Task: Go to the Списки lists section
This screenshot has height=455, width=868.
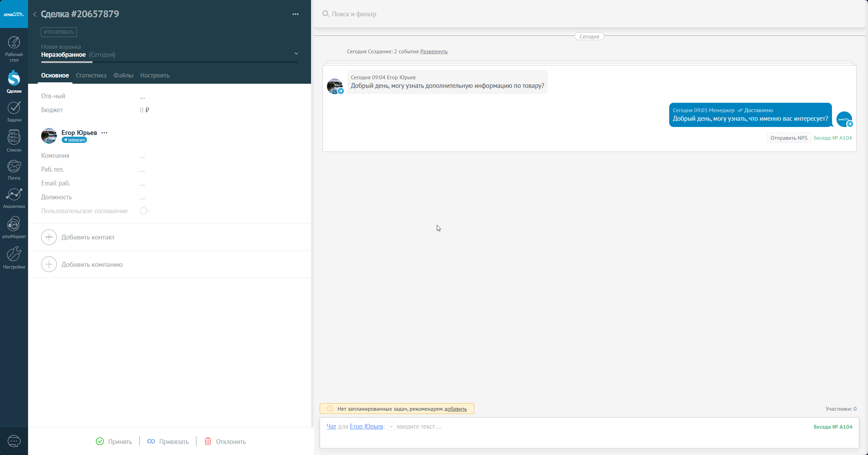Action: 14,141
